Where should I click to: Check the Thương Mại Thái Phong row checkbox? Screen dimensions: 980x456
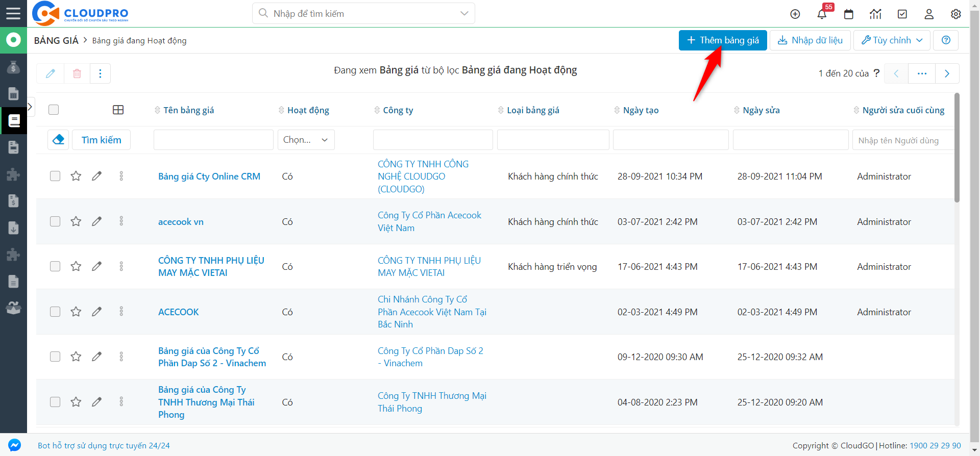[x=55, y=401]
